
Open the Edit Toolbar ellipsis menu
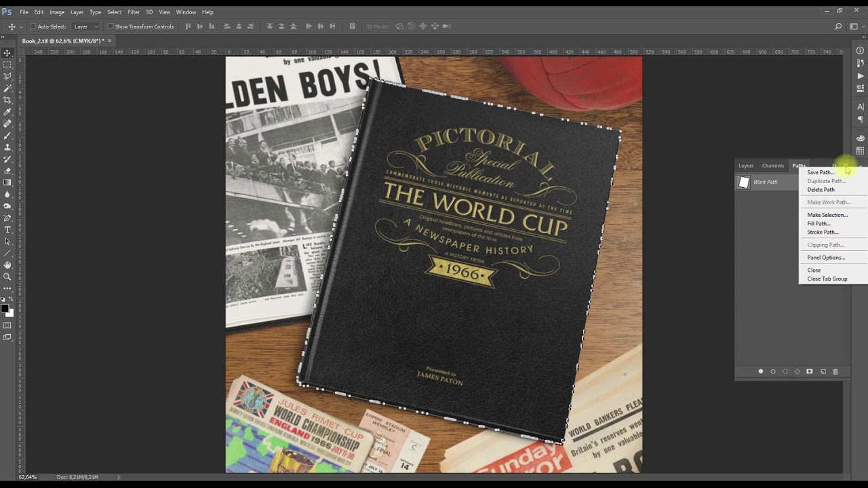click(7, 288)
